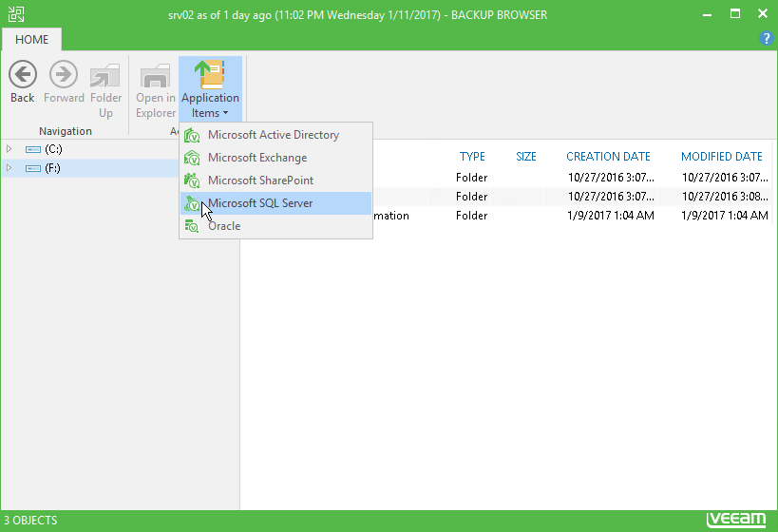Click the SharePoint explorer icon

pyautogui.click(x=192, y=180)
